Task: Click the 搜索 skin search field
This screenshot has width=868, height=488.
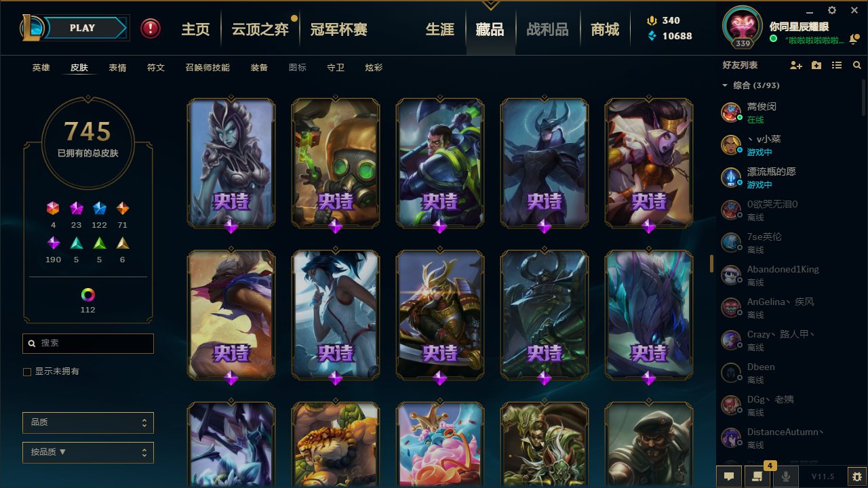Action: pyautogui.click(x=88, y=344)
